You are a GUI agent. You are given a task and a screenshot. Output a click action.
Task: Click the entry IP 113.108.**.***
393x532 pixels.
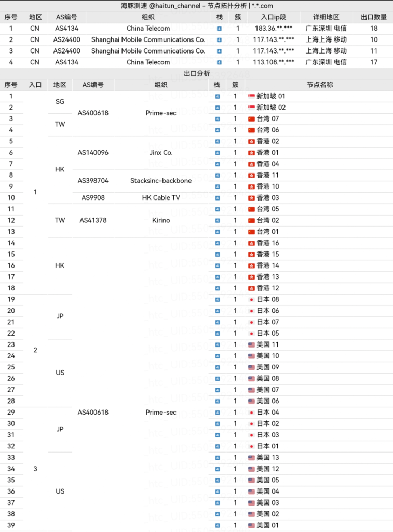click(x=274, y=62)
